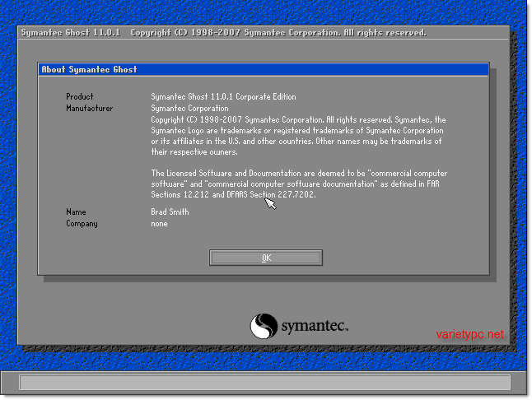Image resolution: width=532 pixels, height=400 pixels.
Task: Click the 'their respective owners.' line
Action: pyautogui.click(x=194, y=152)
